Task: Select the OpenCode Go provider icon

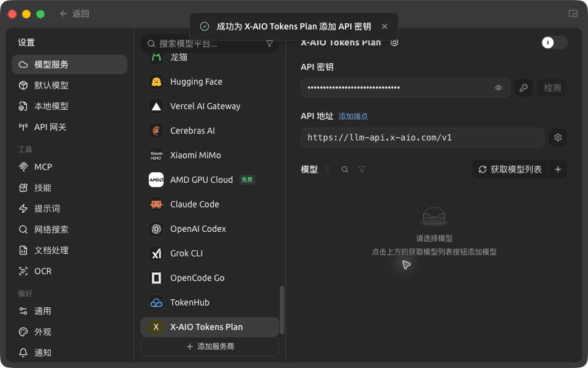Action: [156, 278]
